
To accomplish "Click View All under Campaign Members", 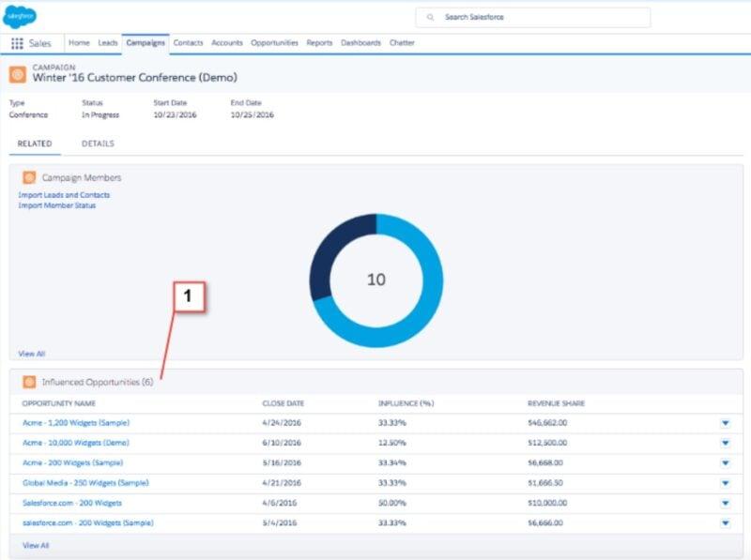I will point(32,354).
